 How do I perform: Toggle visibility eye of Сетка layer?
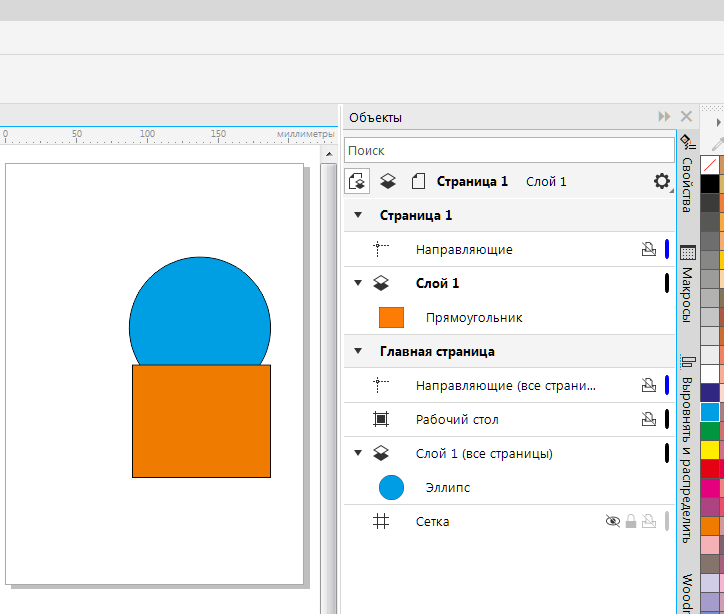coord(613,521)
